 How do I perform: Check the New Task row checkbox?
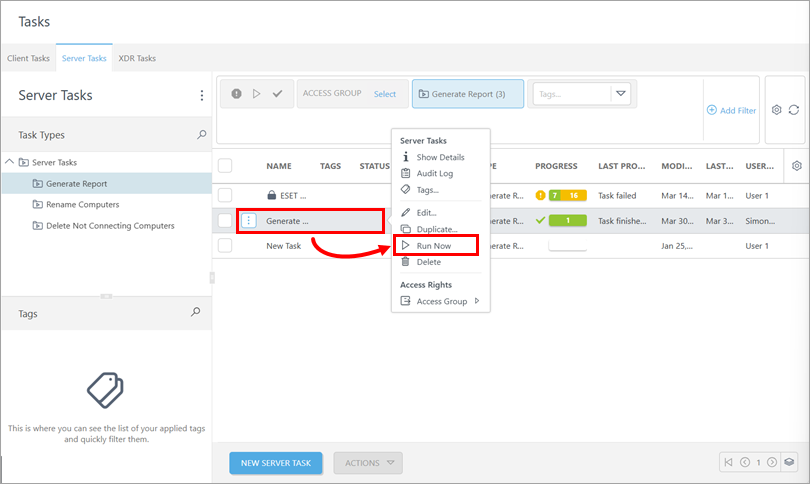point(225,245)
